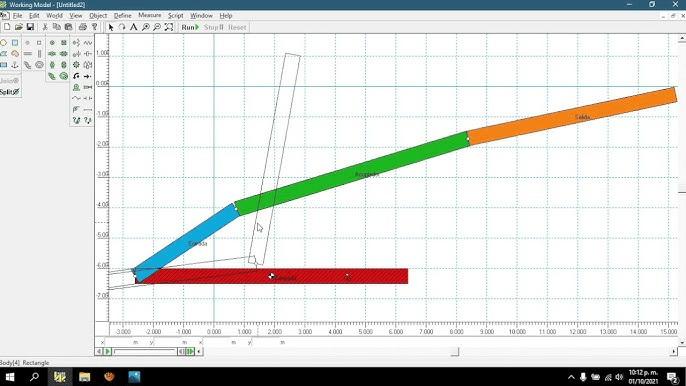Image resolution: width=686 pixels, height=386 pixels.
Task: Open File Explorer from the taskbar
Action: click(x=84, y=377)
